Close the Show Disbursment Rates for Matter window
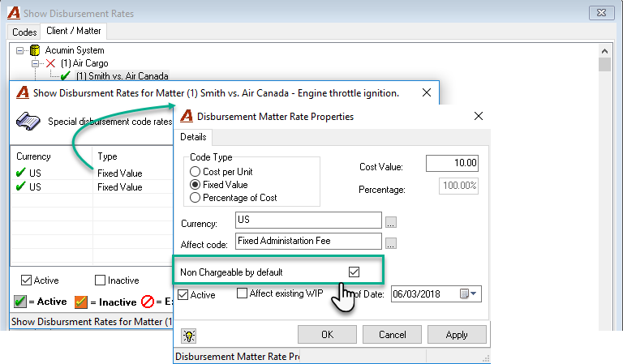This screenshot has width=623, height=364. pos(427,92)
